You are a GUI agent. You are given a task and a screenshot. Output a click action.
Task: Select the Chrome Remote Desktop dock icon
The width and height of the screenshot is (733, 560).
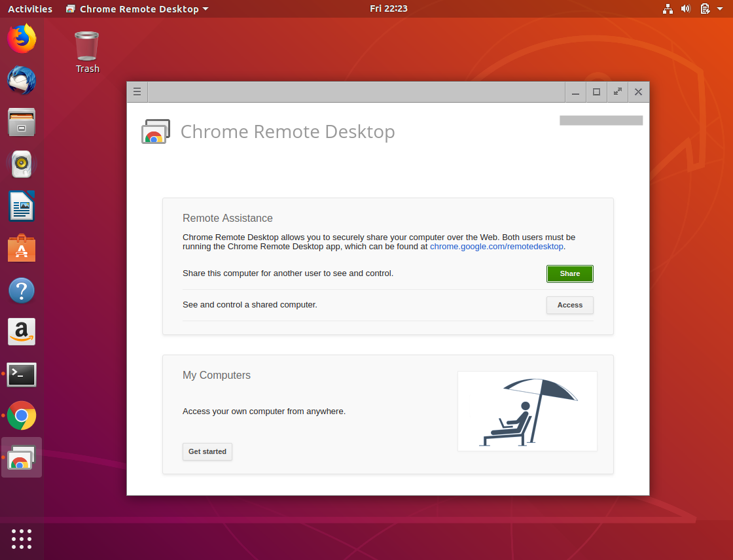pos(22,457)
